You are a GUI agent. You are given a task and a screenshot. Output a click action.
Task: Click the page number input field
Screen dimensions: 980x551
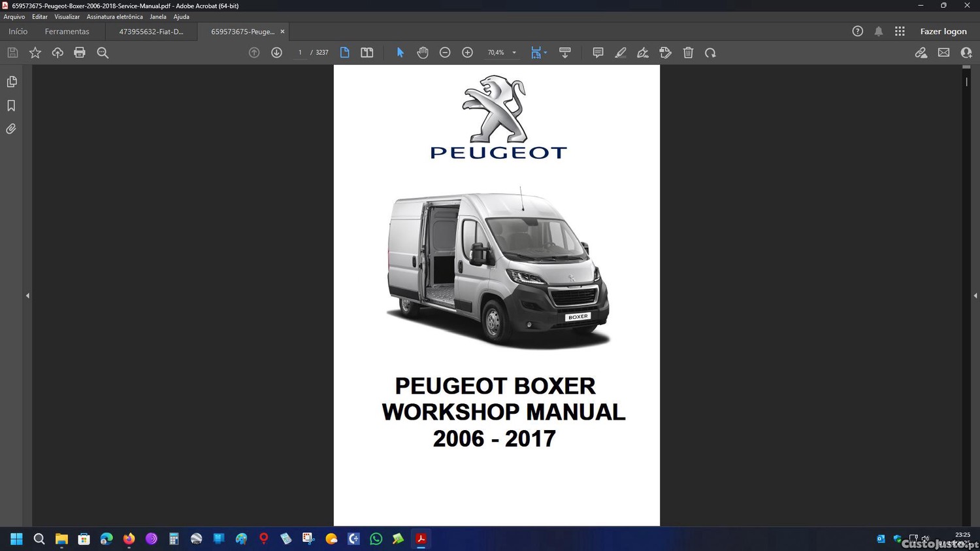tap(300, 53)
